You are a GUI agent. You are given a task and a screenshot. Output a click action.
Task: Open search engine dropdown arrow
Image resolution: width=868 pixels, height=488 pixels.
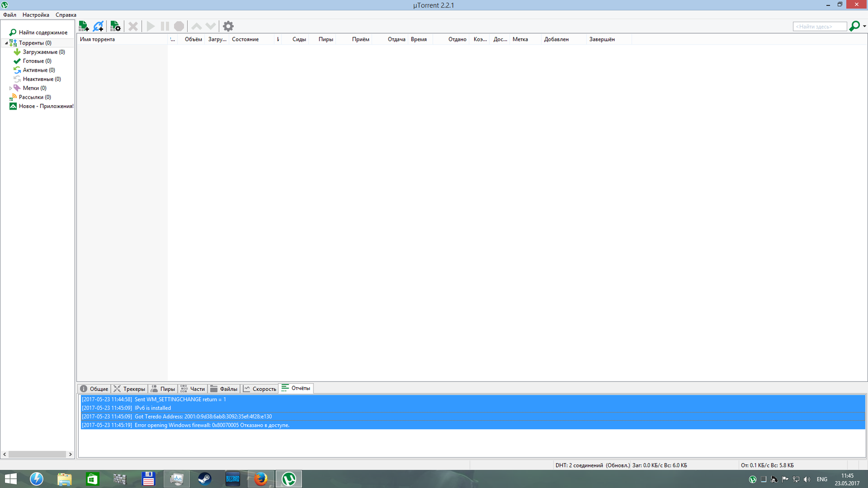coord(864,26)
